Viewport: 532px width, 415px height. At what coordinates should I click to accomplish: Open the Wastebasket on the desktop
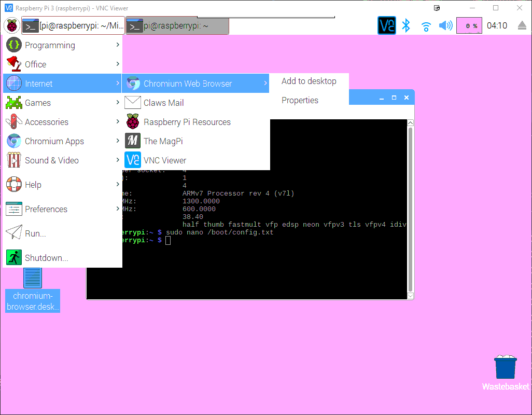[505, 368]
